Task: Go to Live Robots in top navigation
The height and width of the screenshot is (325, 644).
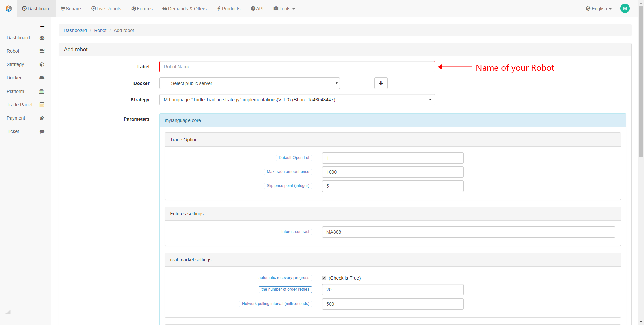Action: (106, 9)
